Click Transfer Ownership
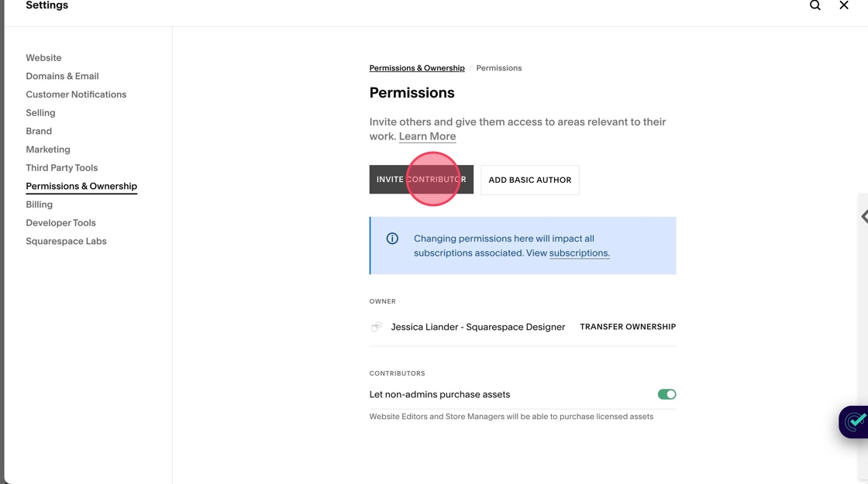The height and width of the screenshot is (484, 868). [628, 327]
